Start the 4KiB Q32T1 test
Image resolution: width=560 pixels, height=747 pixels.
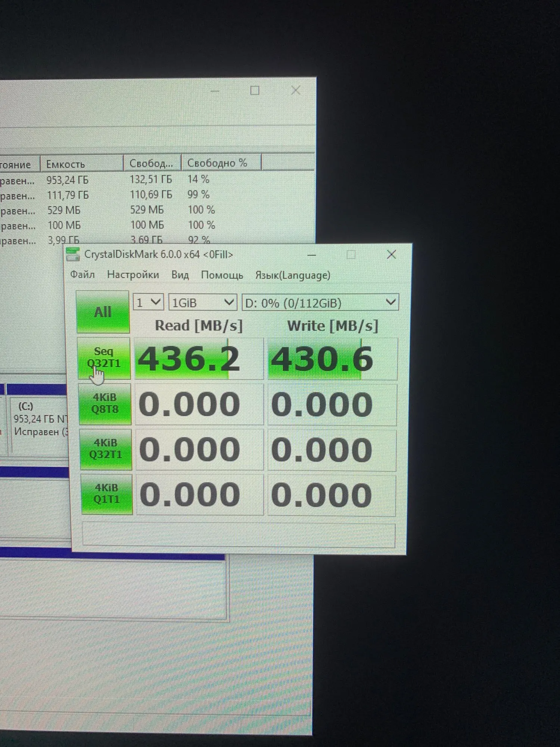(x=106, y=449)
